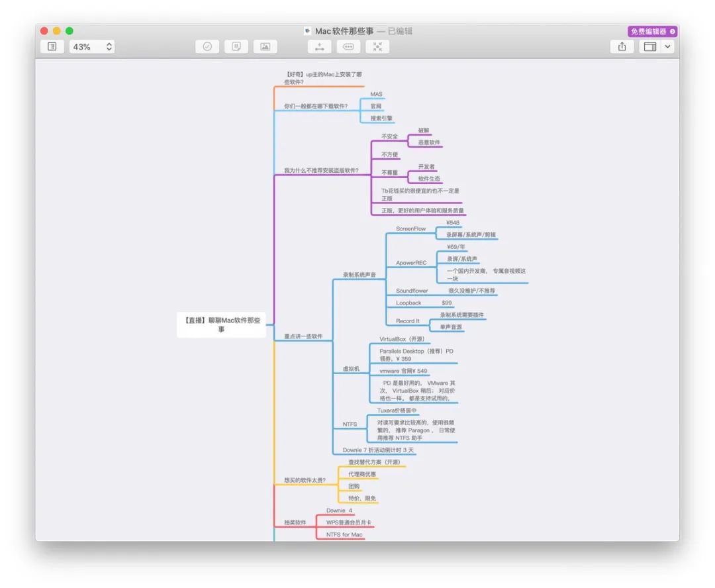Image resolution: width=715 pixels, height=588 pixels.
Task: Select the 录制系统声音 node
Action: click(359, 275)
